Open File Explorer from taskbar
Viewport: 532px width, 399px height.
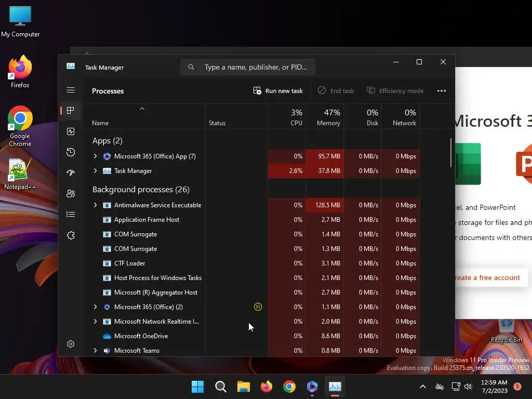244,387
